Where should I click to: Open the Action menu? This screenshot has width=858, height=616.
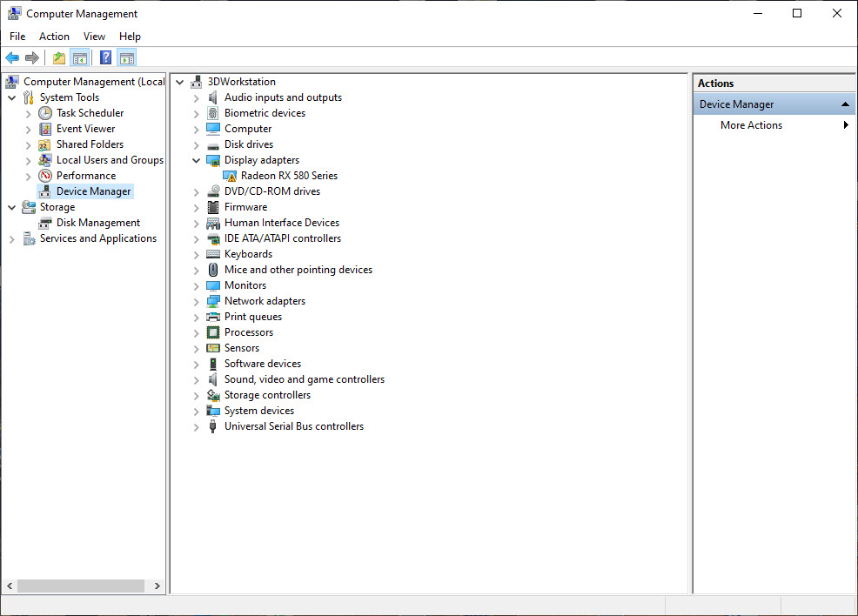point(54,36)
